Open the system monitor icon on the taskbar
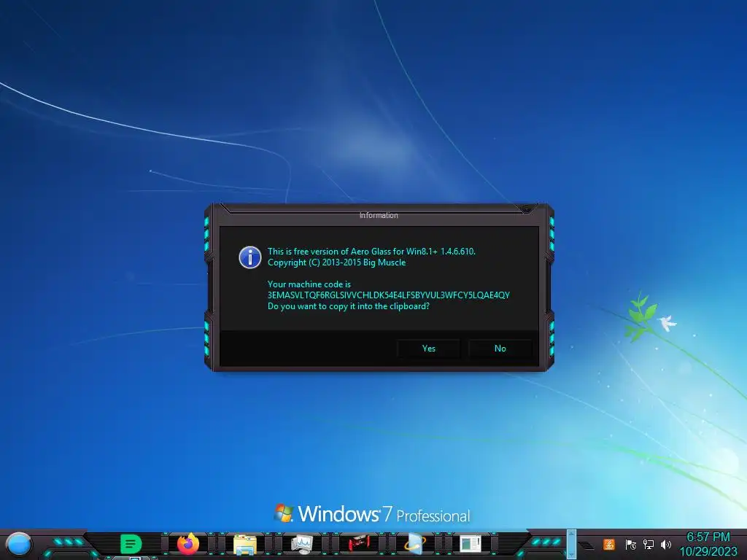The image size is (747, 560). click(302, 544)
